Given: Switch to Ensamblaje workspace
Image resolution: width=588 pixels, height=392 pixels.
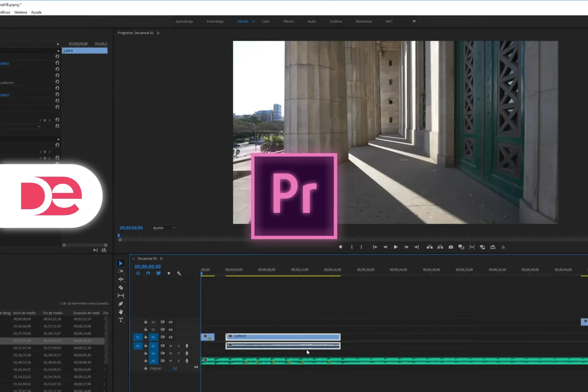Looking at the screenshot, I should tap(215, 21).
